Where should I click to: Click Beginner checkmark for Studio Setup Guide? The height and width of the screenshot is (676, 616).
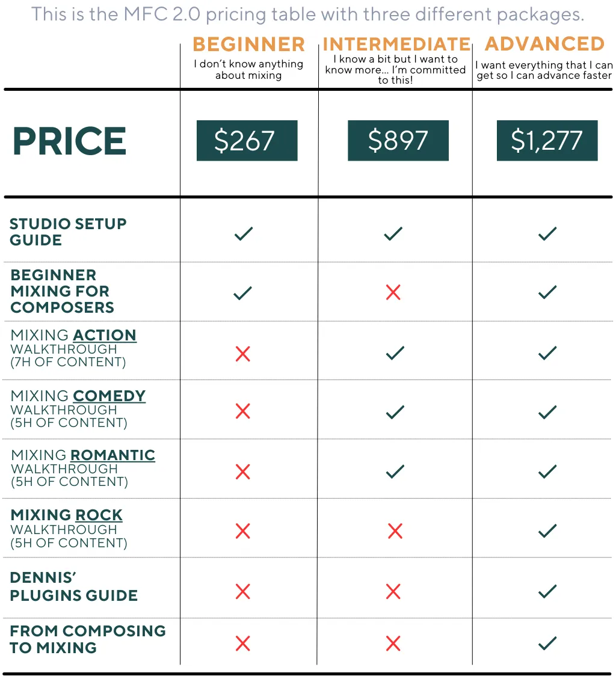[x=244, y=234]
